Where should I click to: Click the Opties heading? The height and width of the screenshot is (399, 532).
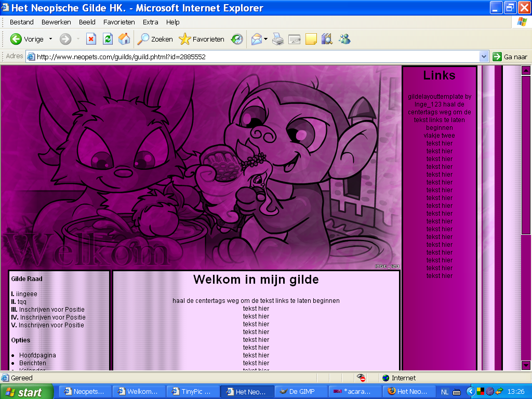pos(21,340)
